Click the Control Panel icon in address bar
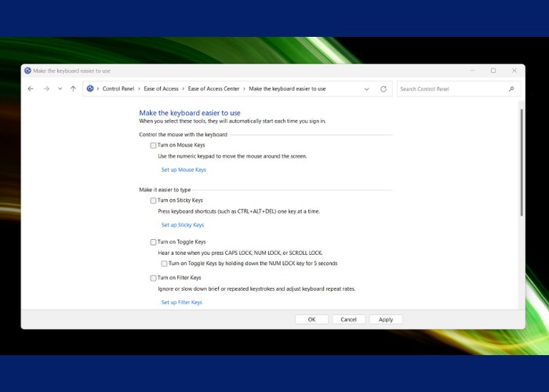Viewport: 549px width, 392px height. 90,89
